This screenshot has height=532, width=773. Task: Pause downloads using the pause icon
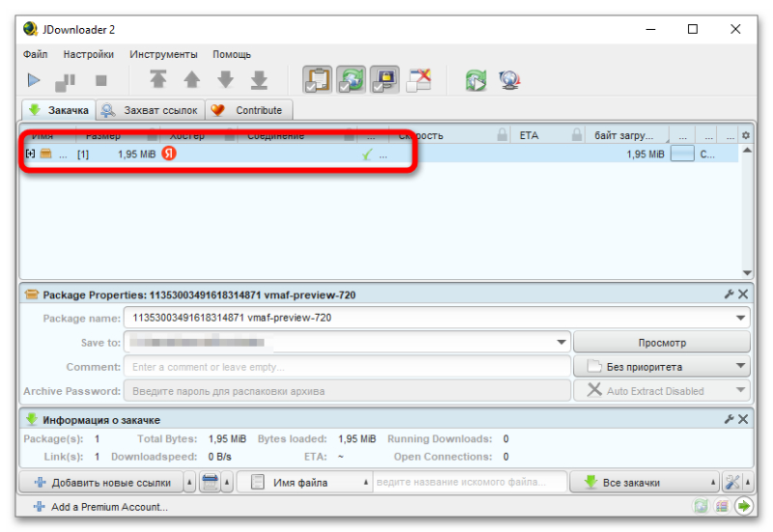65,81
